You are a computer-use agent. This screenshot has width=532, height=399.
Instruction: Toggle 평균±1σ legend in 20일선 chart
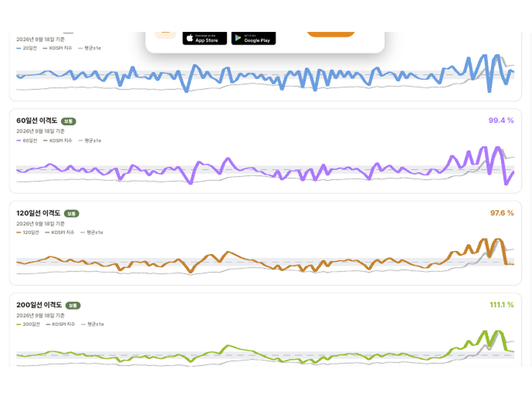(90, 48)
